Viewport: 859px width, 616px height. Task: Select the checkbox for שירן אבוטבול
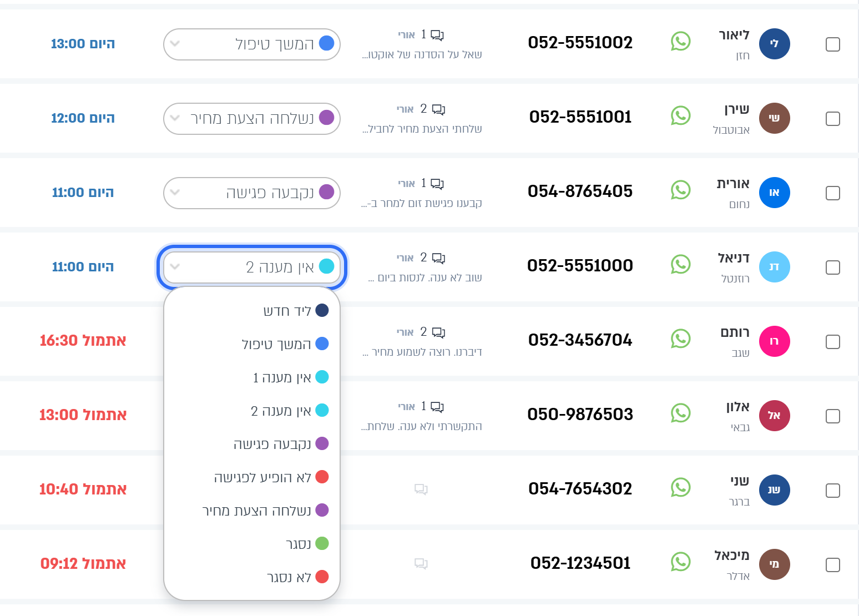[833, 119]
